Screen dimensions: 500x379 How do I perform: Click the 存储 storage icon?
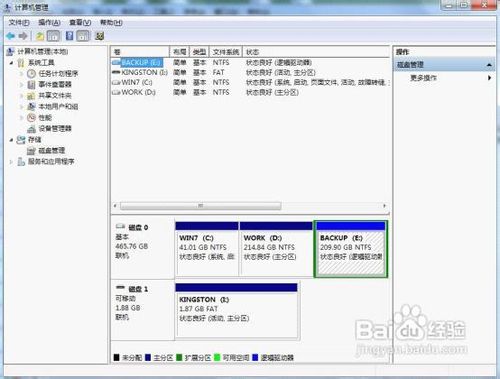[x=21, y=140]
